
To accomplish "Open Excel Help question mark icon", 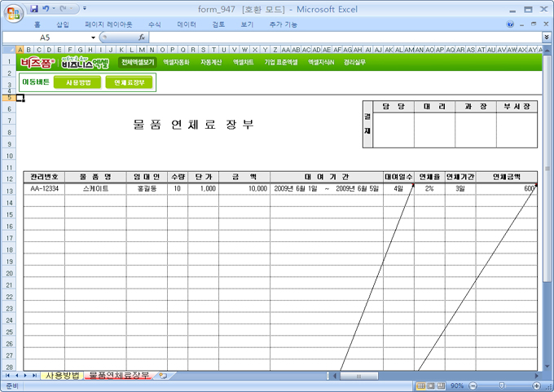I will pyautogui.click(x=510, y=24).
